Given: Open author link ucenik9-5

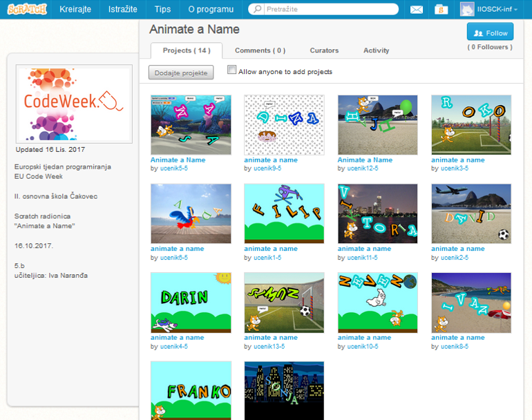Looking at the screenshot, I should tap(267, 169).
